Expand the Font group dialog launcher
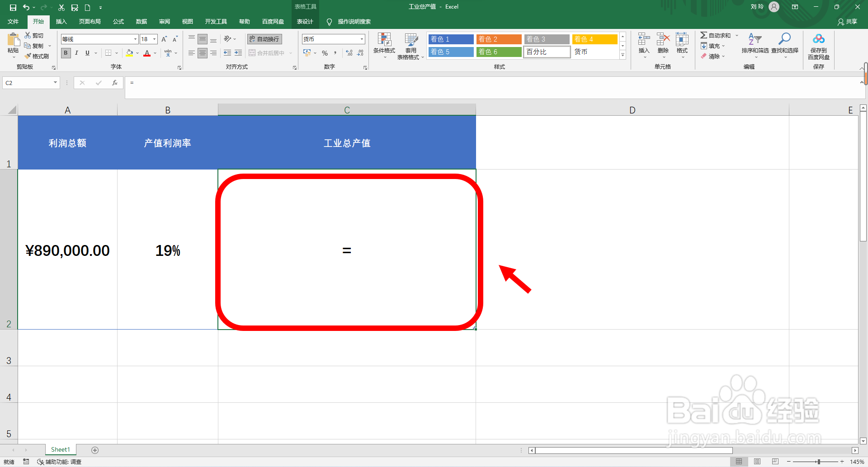The width and height of the screenshot is (868, 467). click(179, 68)
